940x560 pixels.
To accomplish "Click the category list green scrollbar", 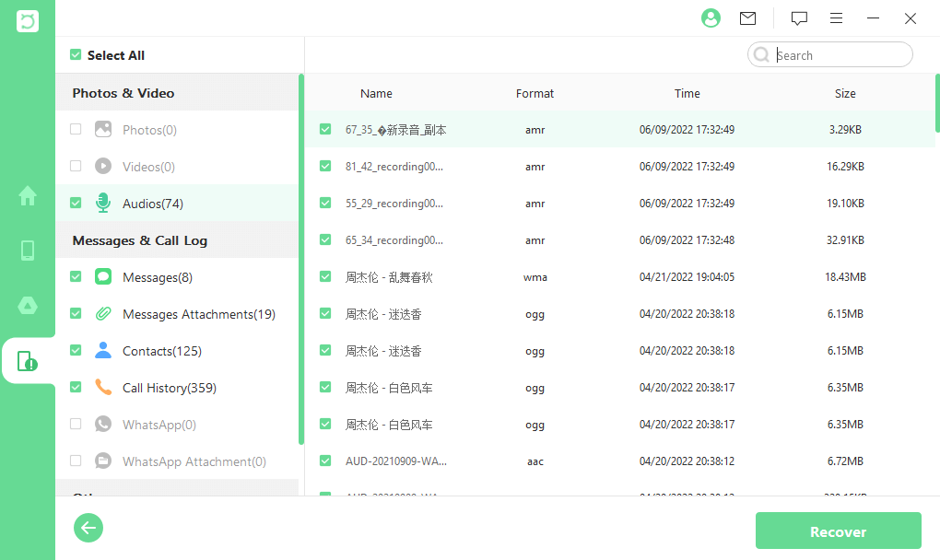I will pos(301,258).
